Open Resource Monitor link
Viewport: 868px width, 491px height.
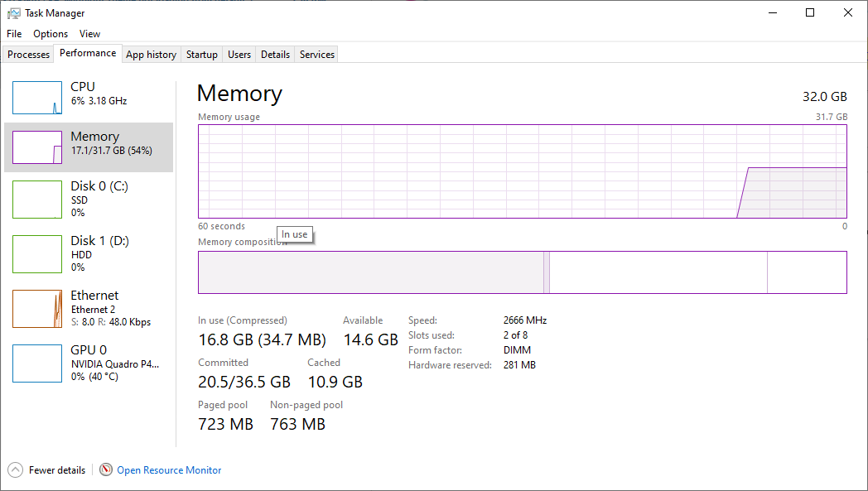coord(168,469)
